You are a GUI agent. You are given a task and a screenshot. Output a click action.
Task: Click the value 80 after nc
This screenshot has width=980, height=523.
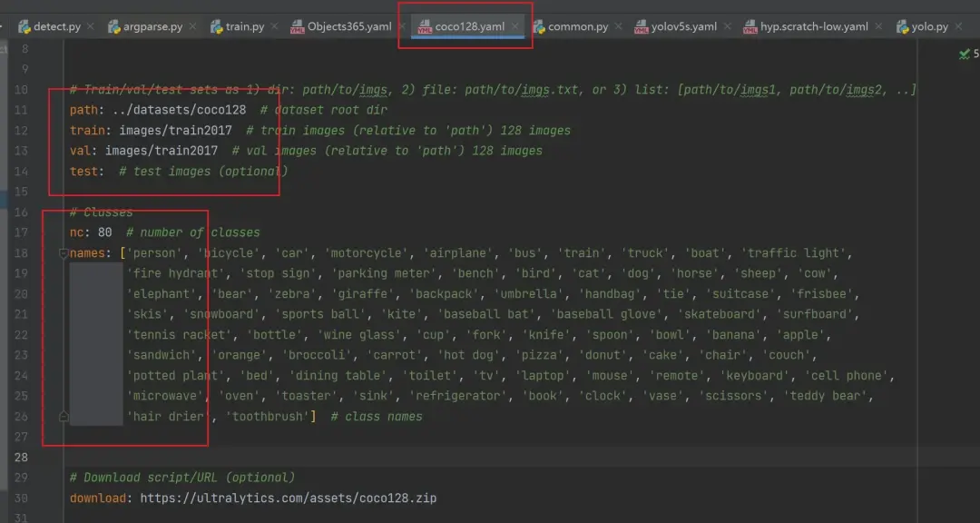pos(105,232)
